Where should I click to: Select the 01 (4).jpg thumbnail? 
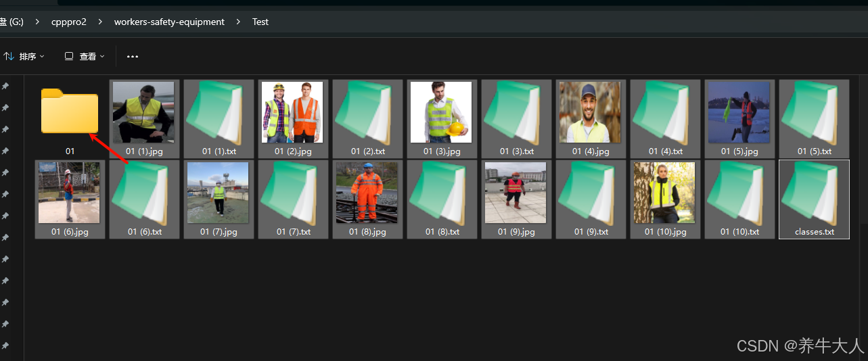tap(590, 112)
